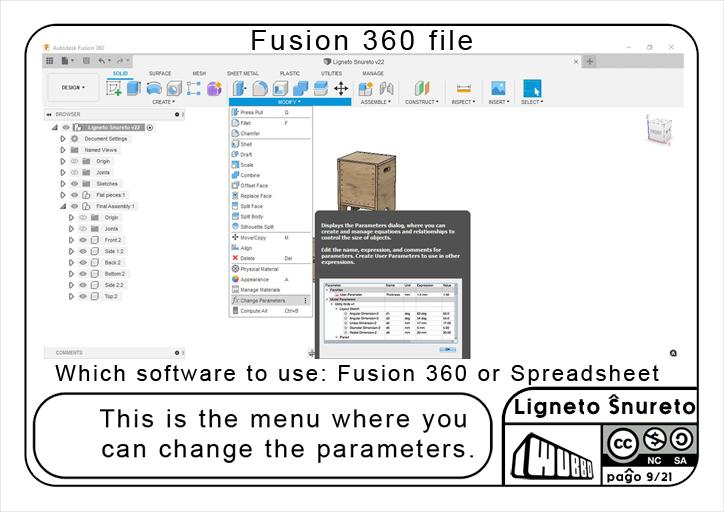Click the Measure icon in Inspect

464,88
